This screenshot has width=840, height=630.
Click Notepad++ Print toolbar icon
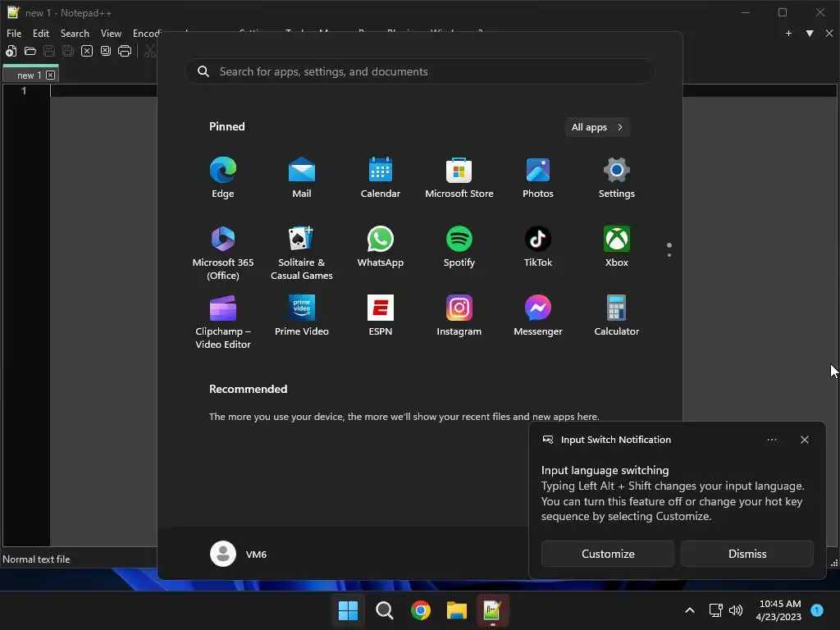(x=125, y=52)
